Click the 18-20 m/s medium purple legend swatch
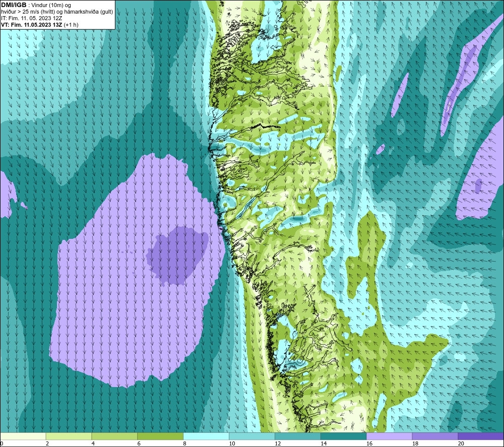Viewport: 504px width, 447px height. [x=435, y=436]
